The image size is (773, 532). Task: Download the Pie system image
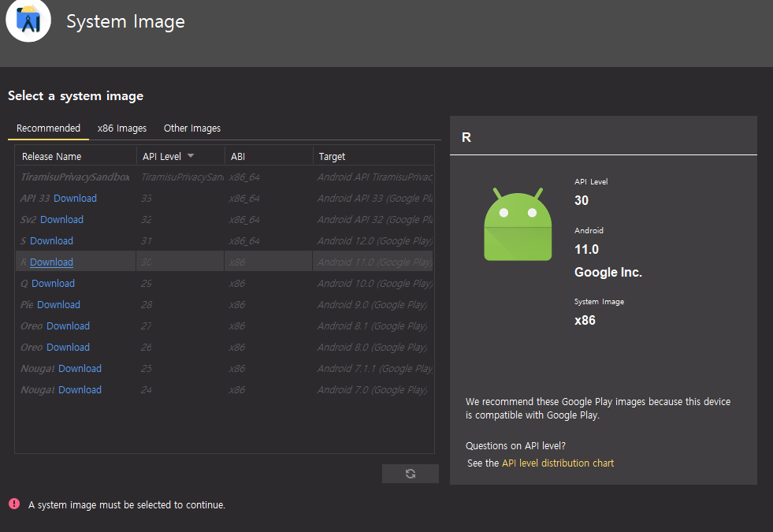58,304
